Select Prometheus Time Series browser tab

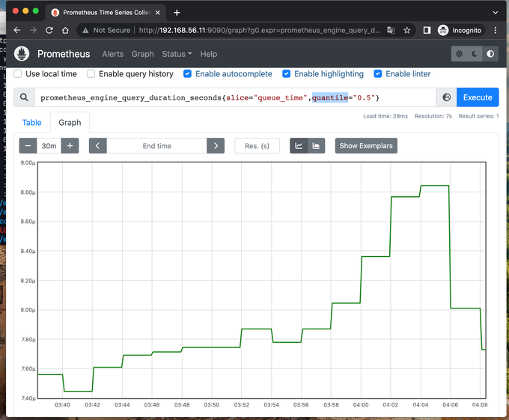[106, 13]
